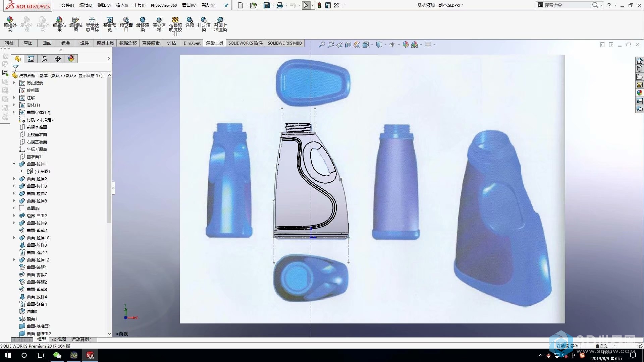Select 草图38 in the feature tree
Image resolution: width=644 pixels, height=362 pixels.
pos(33,208)
